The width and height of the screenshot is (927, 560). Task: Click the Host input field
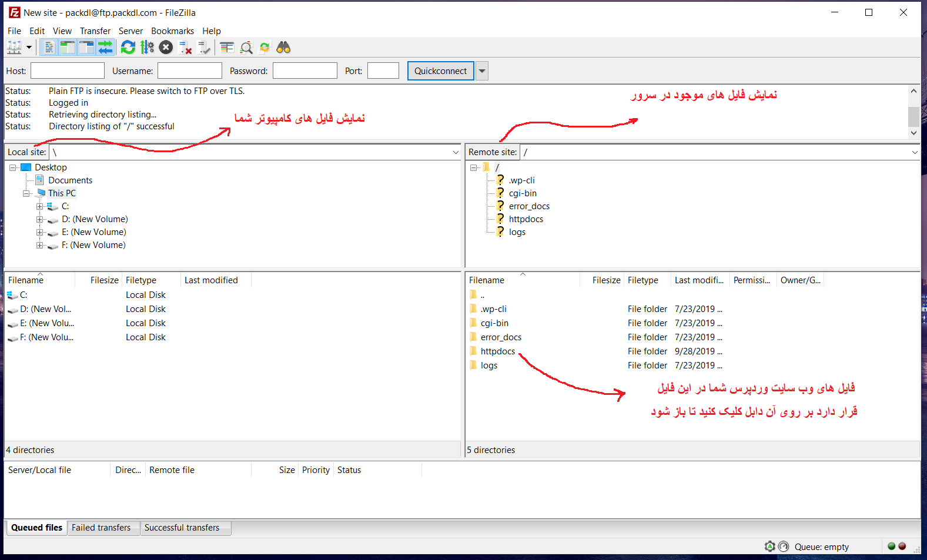pos(68,71)
